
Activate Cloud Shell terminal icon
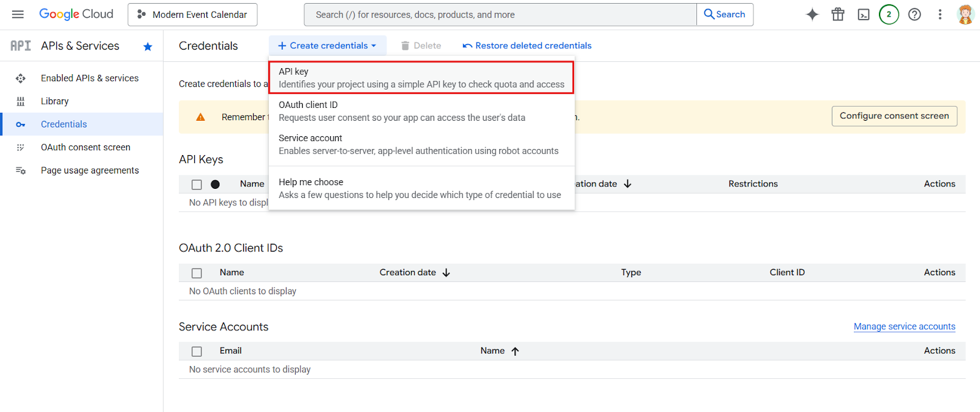[x=864, y=15]
